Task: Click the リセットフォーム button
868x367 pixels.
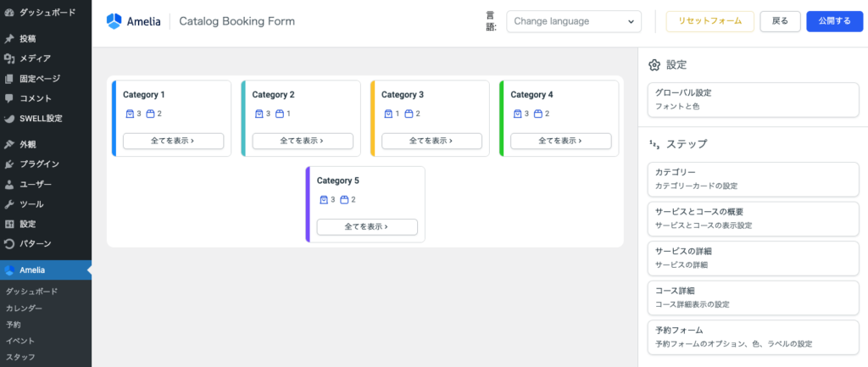Action: [x=709, y=21]
